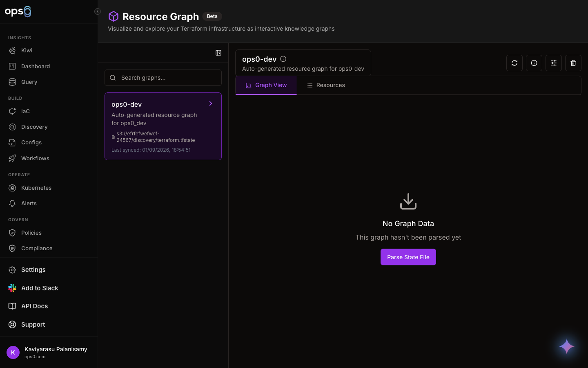
Task: Open the IaC menu item
Action: (x=49, y=111)
